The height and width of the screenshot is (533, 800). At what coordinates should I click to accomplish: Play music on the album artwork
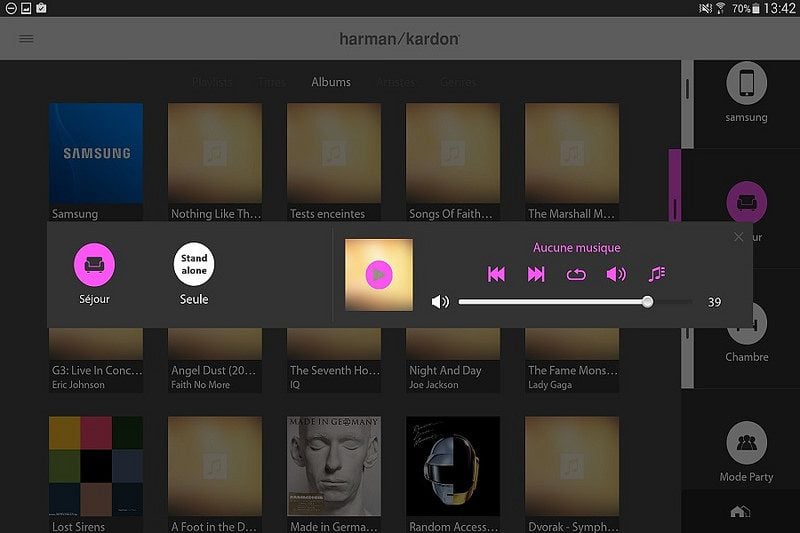point(379,274)
